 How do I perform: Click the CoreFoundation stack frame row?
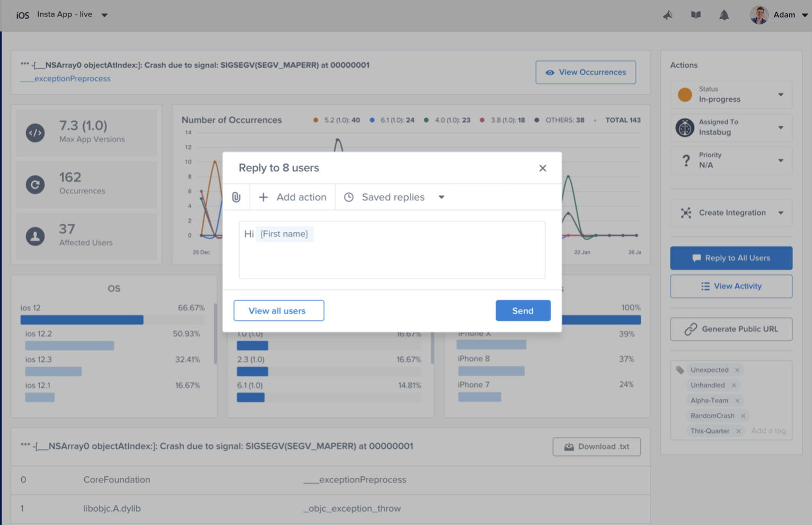[331, 480]
